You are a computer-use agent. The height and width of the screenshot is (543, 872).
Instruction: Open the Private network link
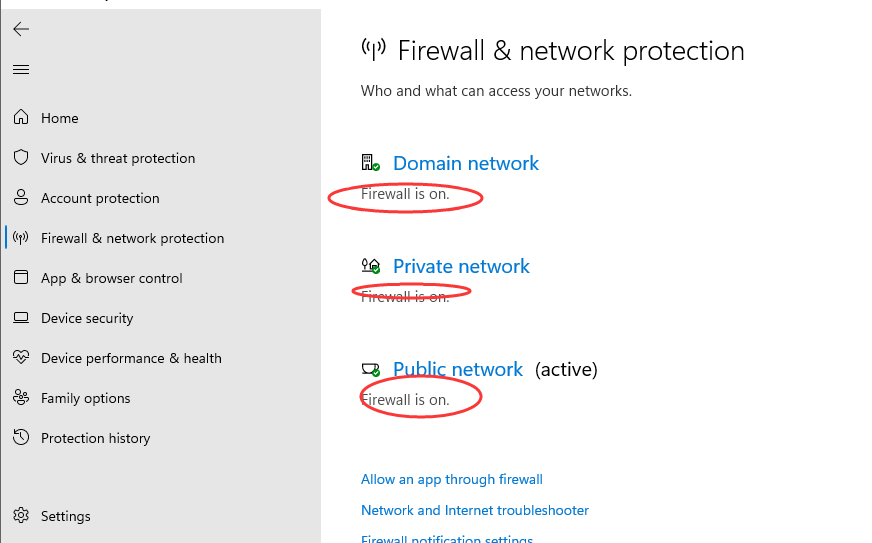[461, 266]
